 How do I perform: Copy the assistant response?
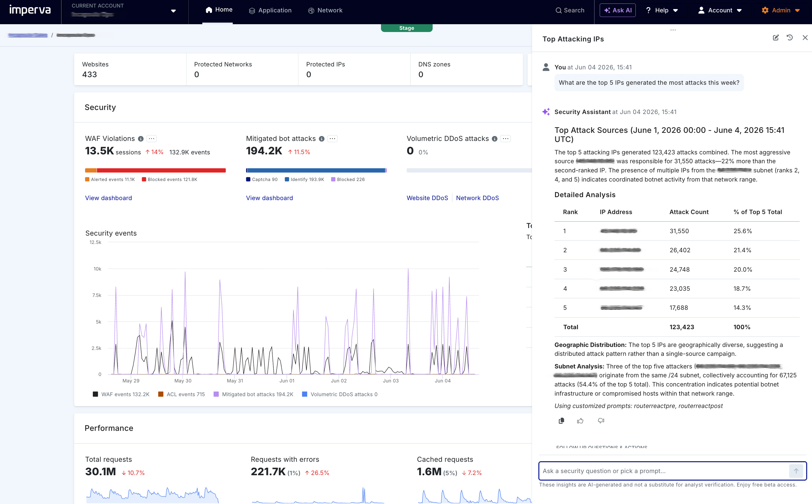(561, 421)
